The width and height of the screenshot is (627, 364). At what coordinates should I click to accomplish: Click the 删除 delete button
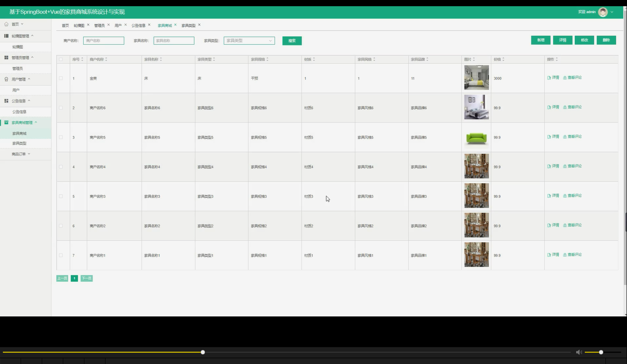click(x=606, y=40)
